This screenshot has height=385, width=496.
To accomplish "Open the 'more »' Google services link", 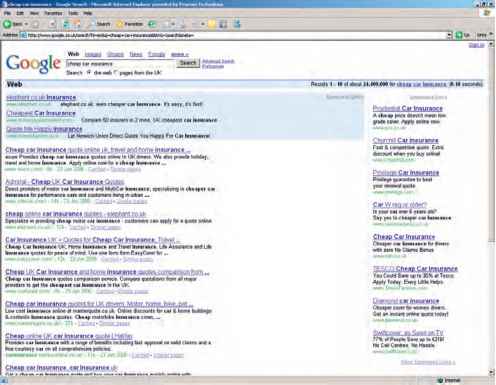I will pyautogui.click(x=179, y=54).
